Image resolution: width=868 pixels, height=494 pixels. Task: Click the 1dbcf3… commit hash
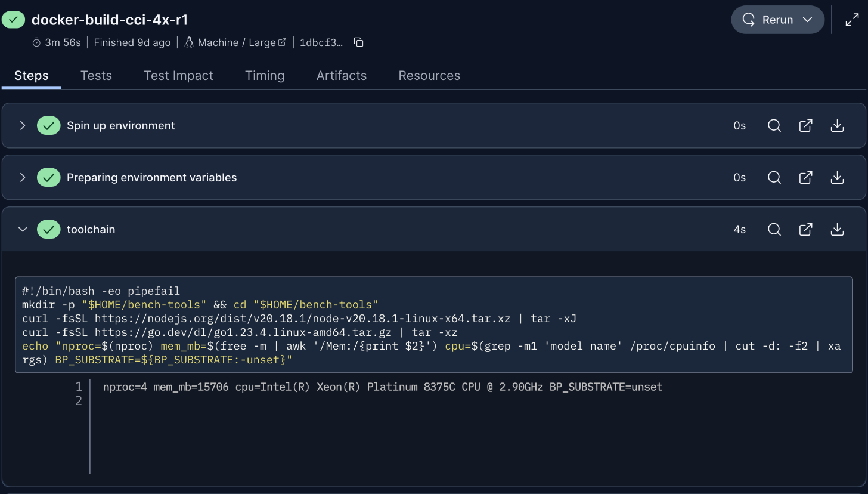[x=322, y=42]
